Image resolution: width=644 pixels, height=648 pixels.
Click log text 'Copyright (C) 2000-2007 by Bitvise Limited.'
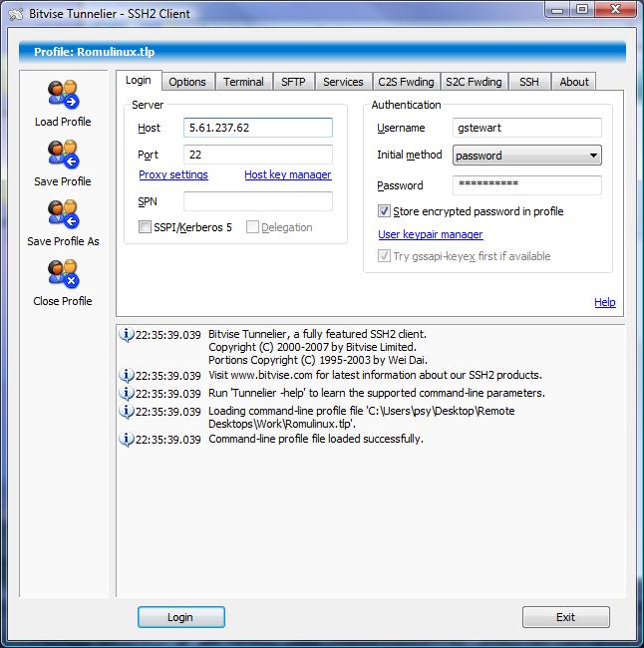pos(312,347)
